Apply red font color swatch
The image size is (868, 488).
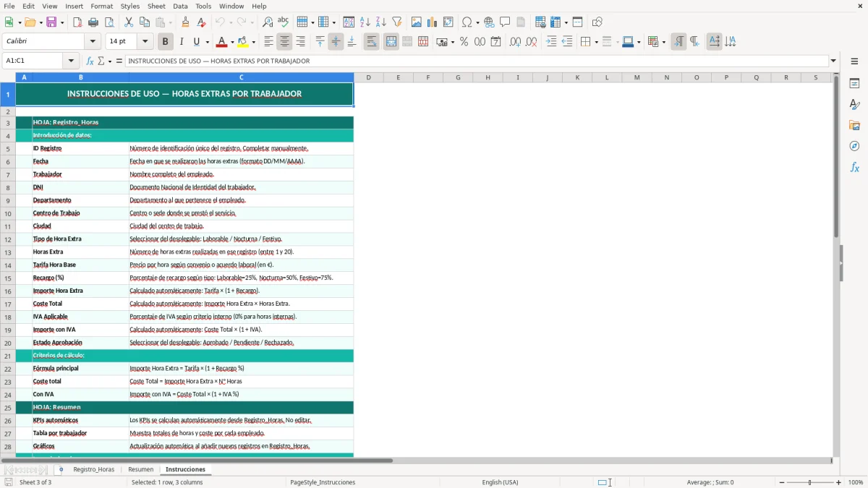point(222,42)
